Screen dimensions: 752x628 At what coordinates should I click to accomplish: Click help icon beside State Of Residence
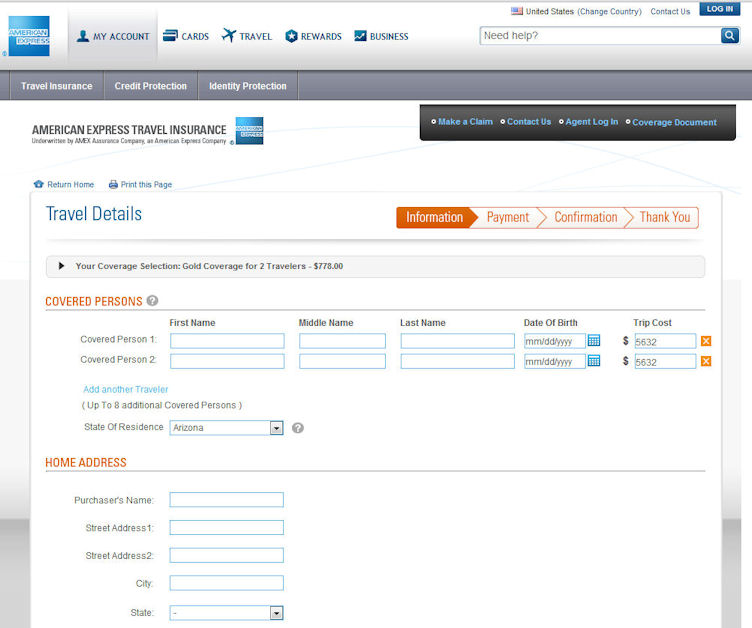pos(298,428)
